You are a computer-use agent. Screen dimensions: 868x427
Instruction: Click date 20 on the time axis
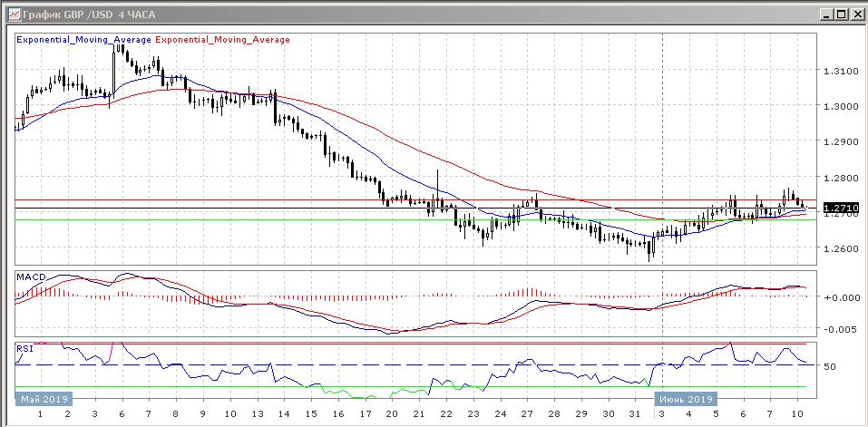tap(391, 413)
